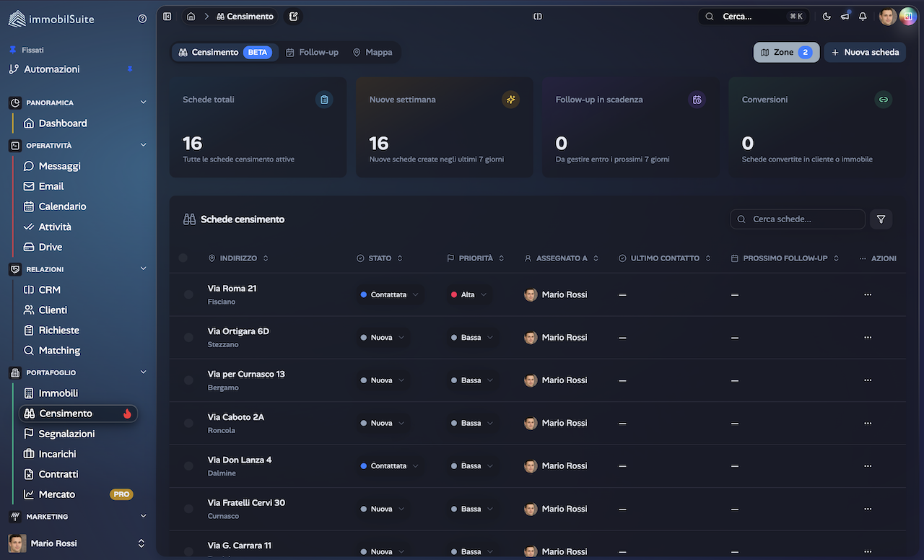Click the home breadcrumb icon

(191, 17)
